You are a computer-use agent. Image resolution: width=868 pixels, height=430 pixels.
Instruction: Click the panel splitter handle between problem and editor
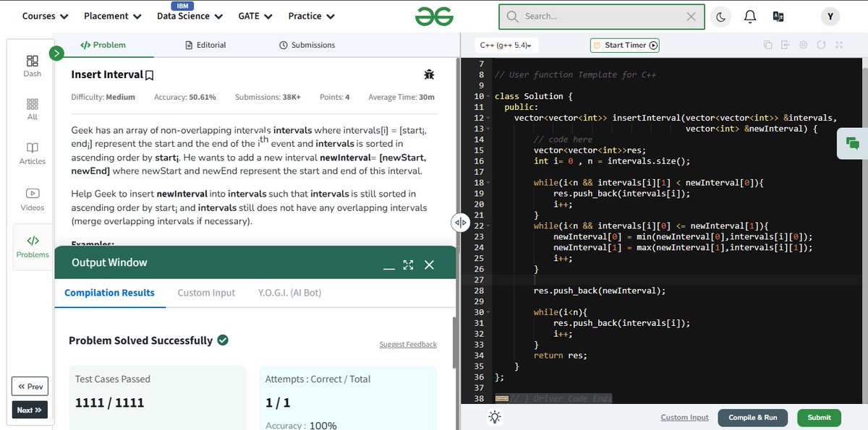(460, 223)
